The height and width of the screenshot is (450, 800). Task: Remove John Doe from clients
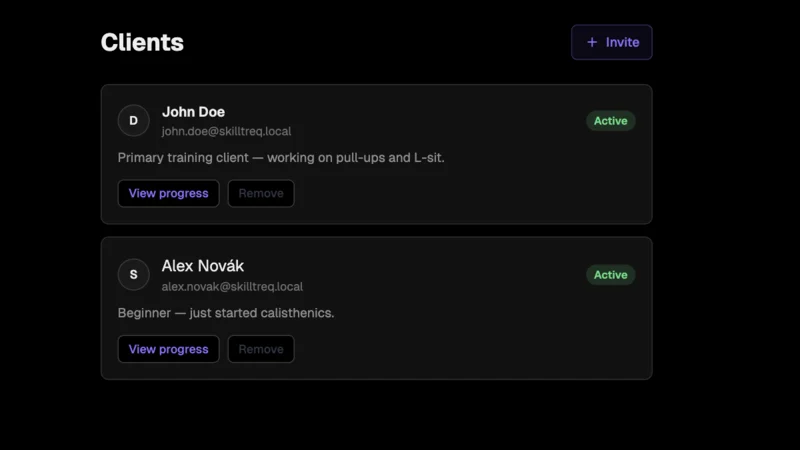pyautogui.click(x=261, y=193)
